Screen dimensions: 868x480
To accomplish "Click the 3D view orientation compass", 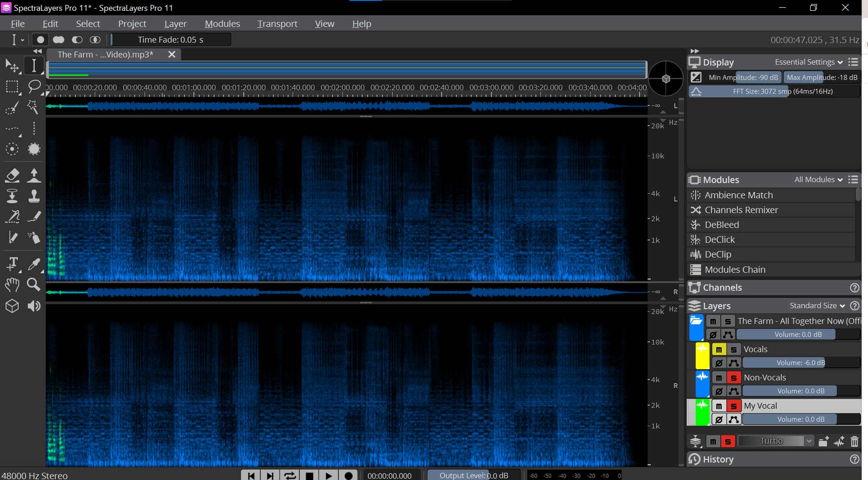I will click(x=665, y=79).
